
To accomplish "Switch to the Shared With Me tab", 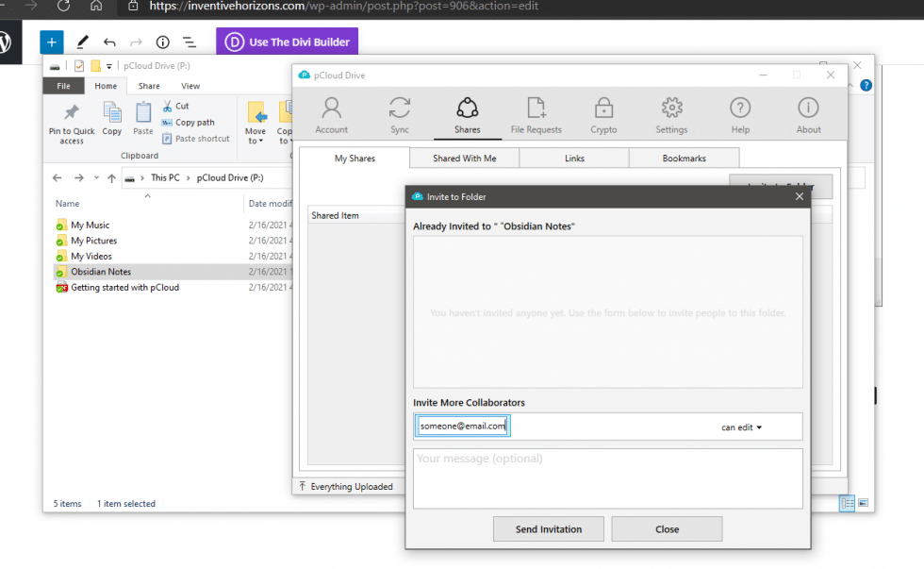I will coord(464,158).
